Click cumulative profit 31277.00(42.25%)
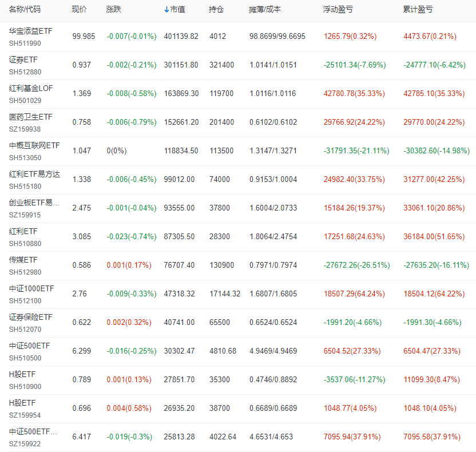Viewport: 476px width, 452px height. pyautogui.click(x=434, y=180)
